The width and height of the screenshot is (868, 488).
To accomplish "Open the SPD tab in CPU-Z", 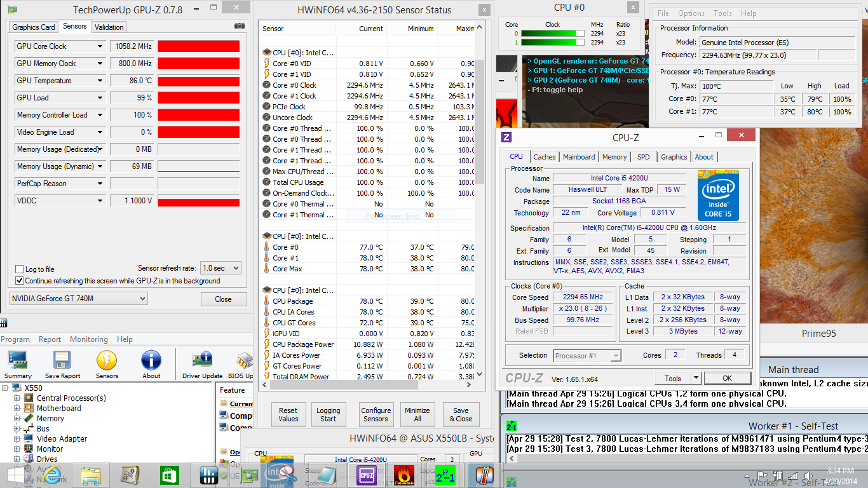I will pos(644,157).
